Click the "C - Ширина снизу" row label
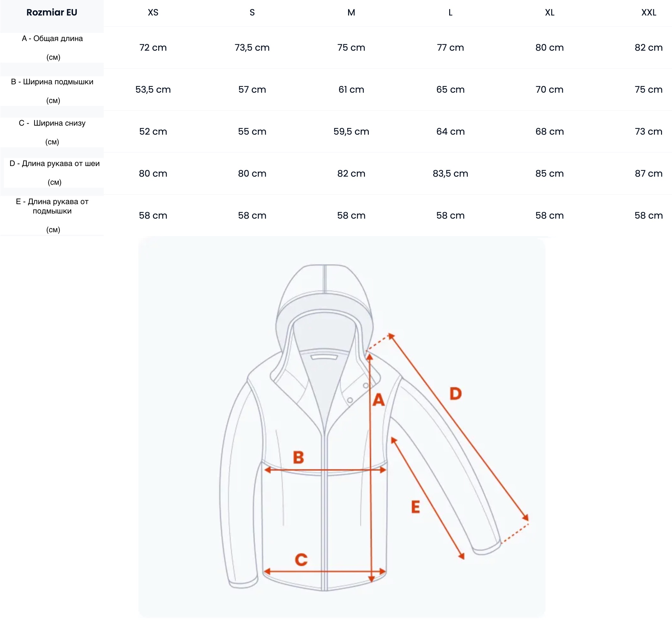672x634 pixels. point(52,123)
